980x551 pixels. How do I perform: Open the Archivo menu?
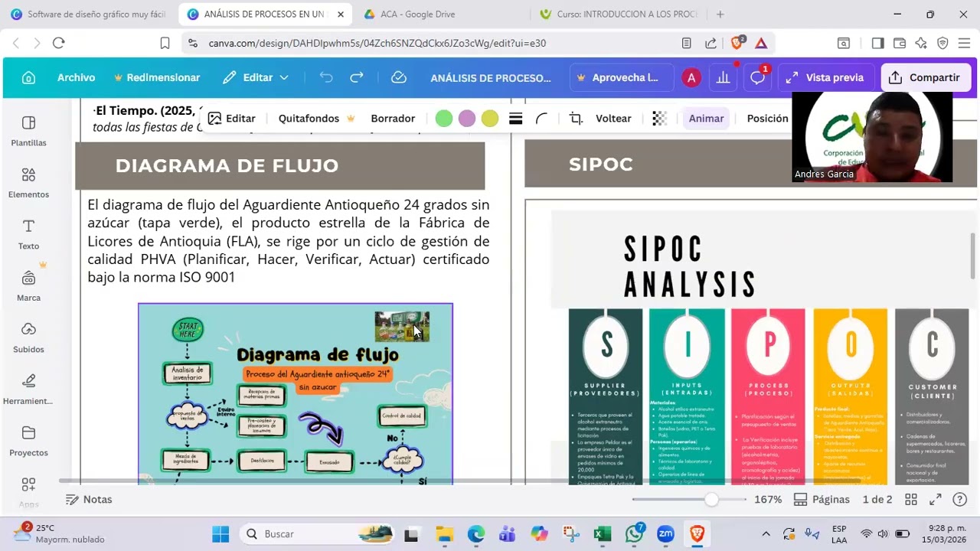(x=76, y=77)
